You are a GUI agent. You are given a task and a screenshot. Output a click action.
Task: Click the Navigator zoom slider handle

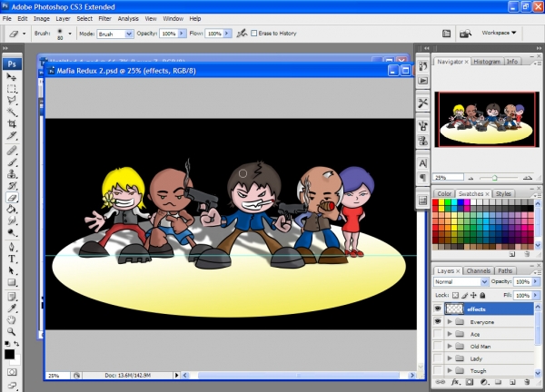[494, 178]
